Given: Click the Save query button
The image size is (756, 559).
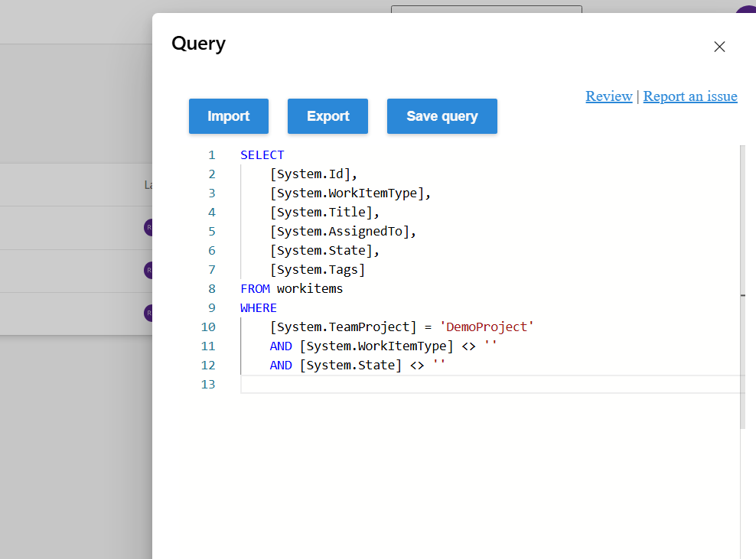Looking at the screenshot, I should coord(442,116).
